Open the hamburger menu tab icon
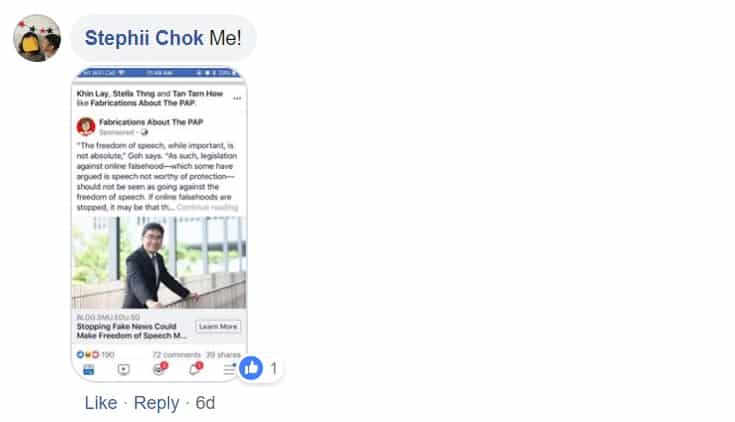This screenshot has width=735, height=422. tap(229, 369)
